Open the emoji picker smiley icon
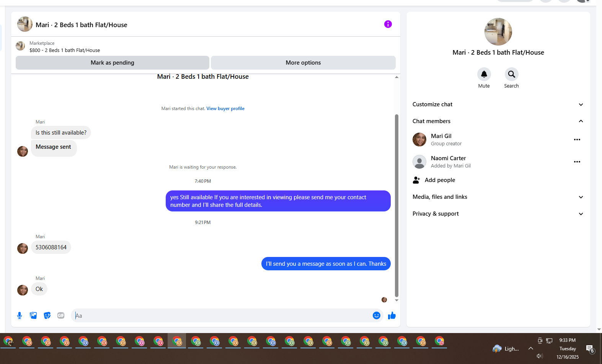 click(x=376, y=315)
